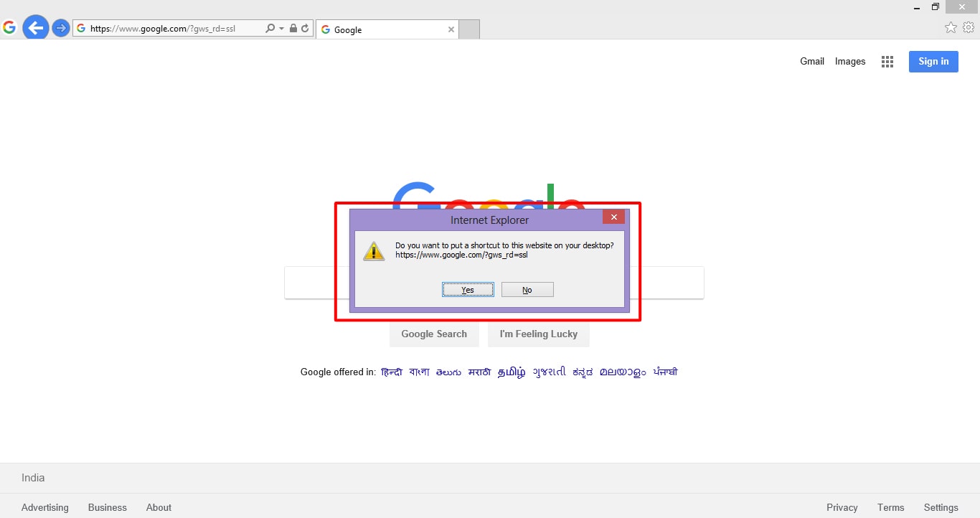Sign in to your Google account
This screenshot has height=518, width=980.
933,62
